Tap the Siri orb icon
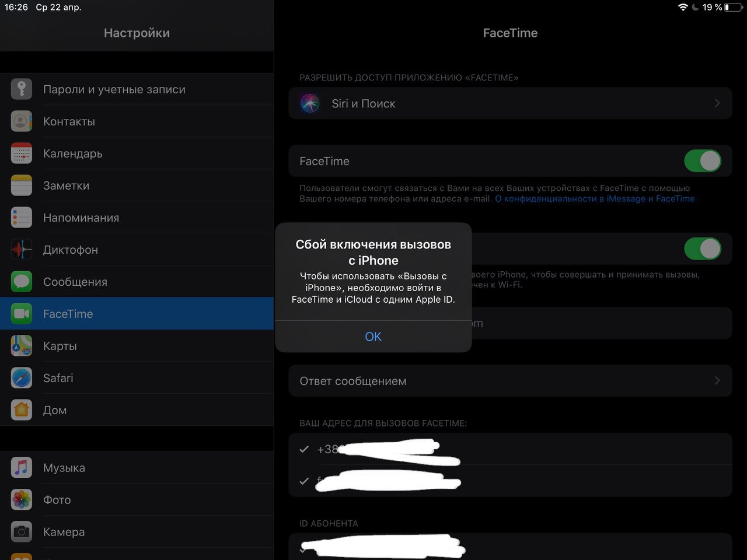The image size is (747, 560). tap(310, 103)
